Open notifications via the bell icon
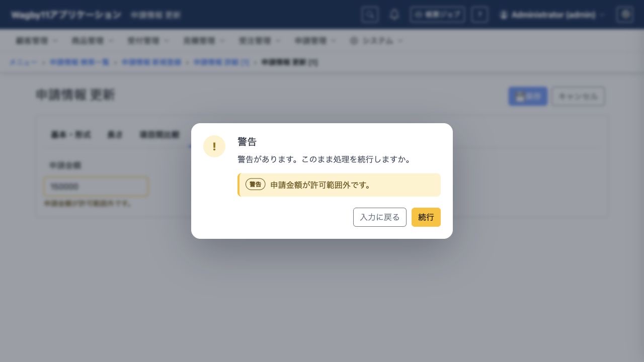 tap(394, 15)
